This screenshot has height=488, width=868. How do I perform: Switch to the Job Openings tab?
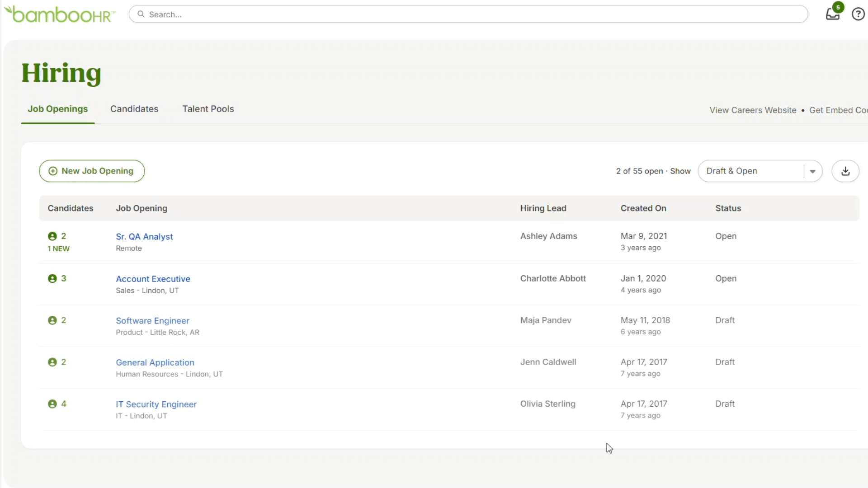click(58, 109)
